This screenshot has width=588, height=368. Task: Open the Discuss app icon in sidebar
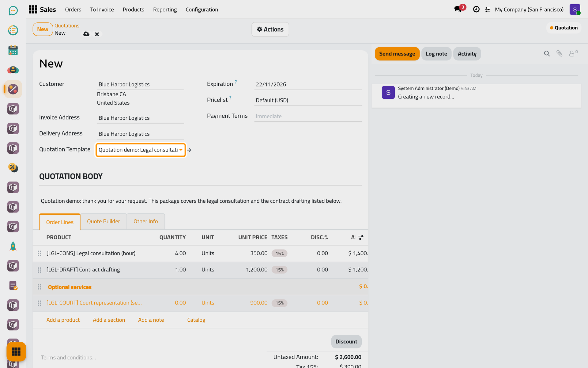pos(13,11)
